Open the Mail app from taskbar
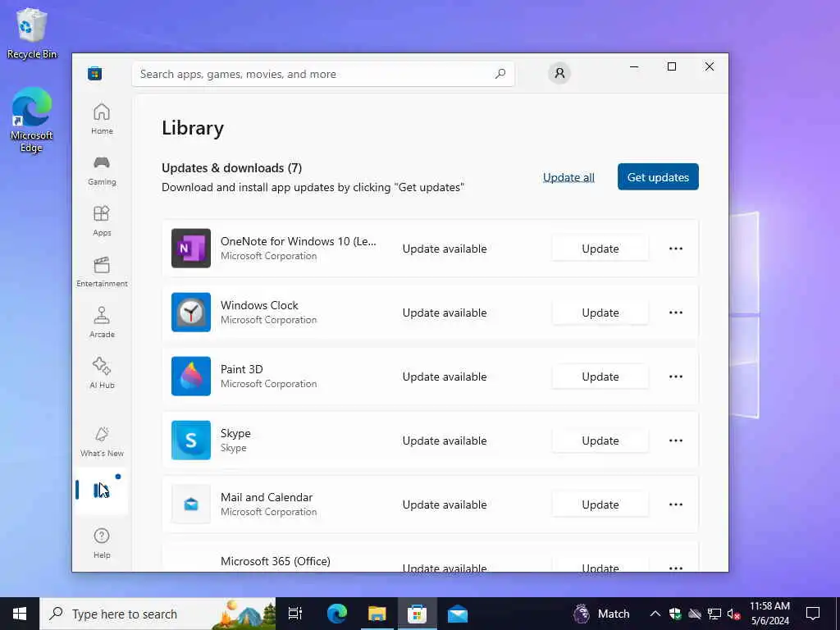The height and width of the screenshot is (630, 840). pos(458,614)
